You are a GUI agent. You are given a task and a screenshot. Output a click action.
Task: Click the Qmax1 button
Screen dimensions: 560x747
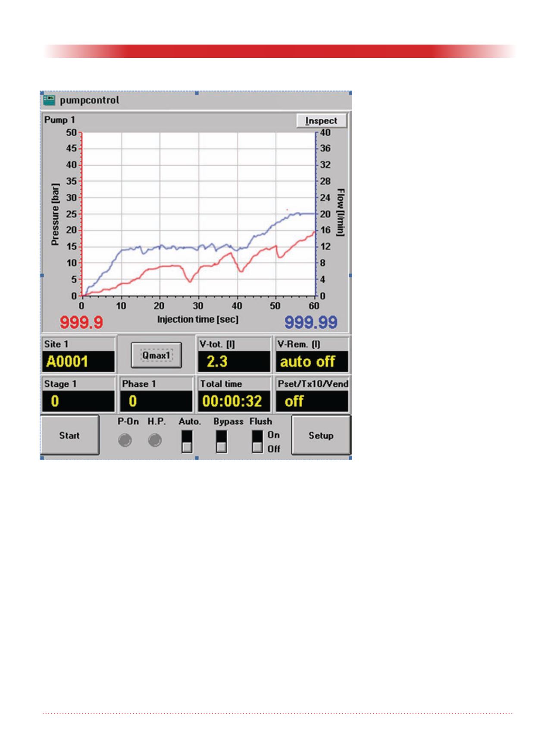click(x=156, y=355)
